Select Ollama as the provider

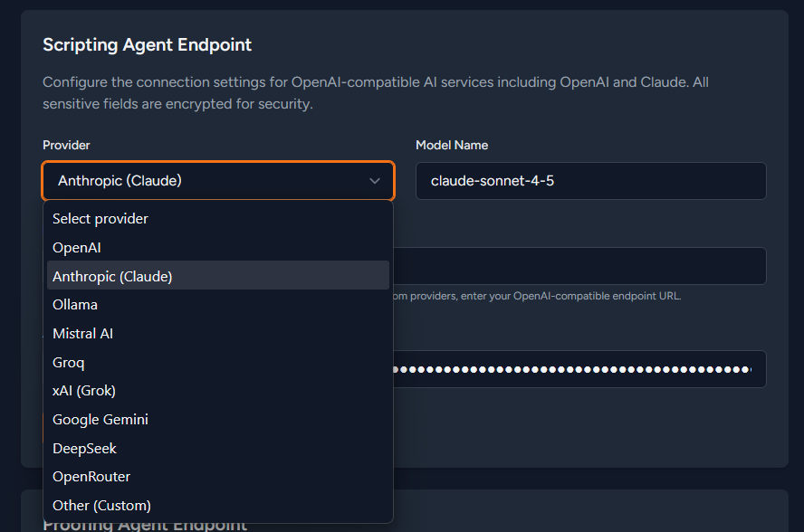pyautogui.click(x=75, y=305)
